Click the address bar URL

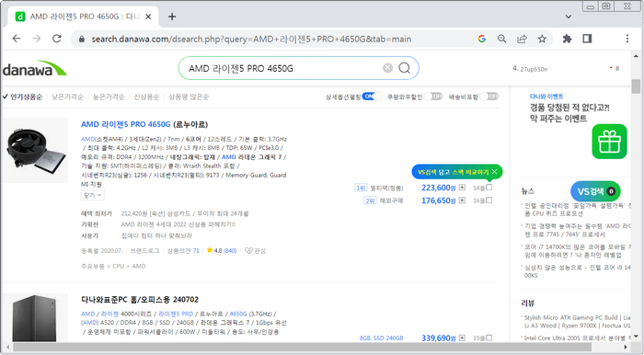[x=251, y=39]
